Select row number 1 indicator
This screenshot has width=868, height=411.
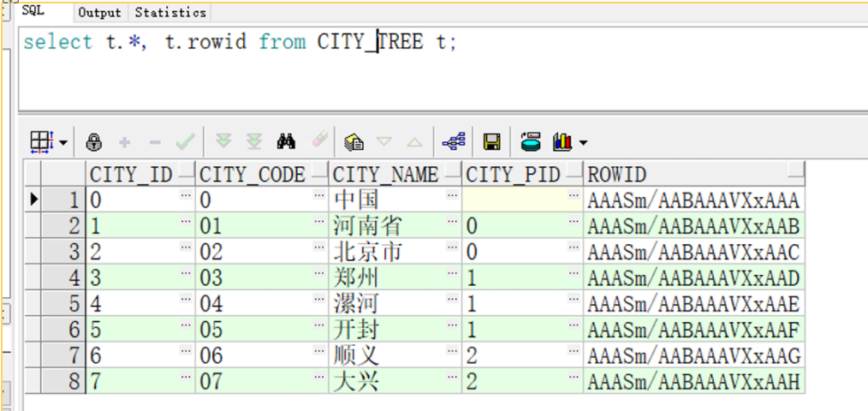pyautogui.click(x=63, y=200)
